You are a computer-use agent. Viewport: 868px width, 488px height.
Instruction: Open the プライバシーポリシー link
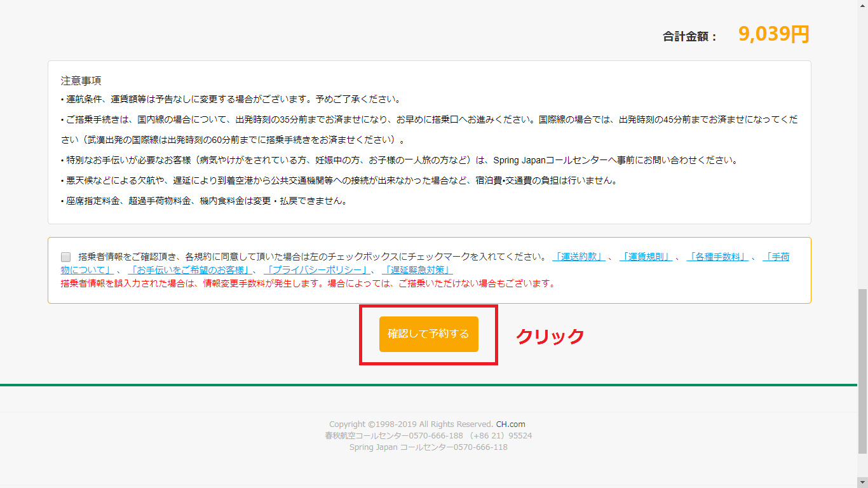[x=316, y=270]
